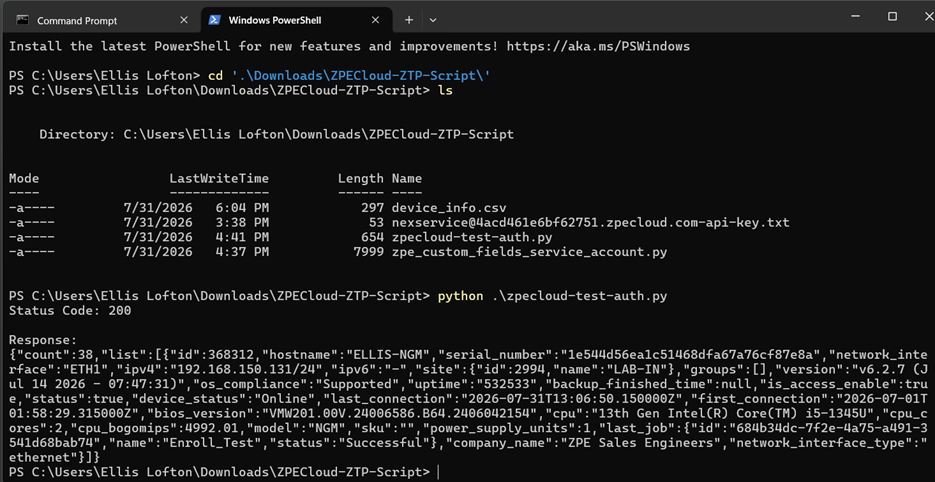Click the file length value 297

point(372,208)
